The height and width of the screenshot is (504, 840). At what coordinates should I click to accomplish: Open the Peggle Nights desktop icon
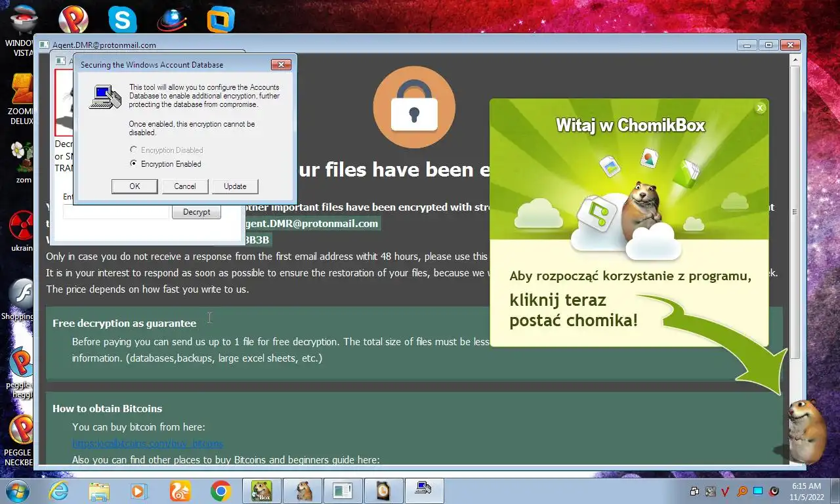[22, 373]
